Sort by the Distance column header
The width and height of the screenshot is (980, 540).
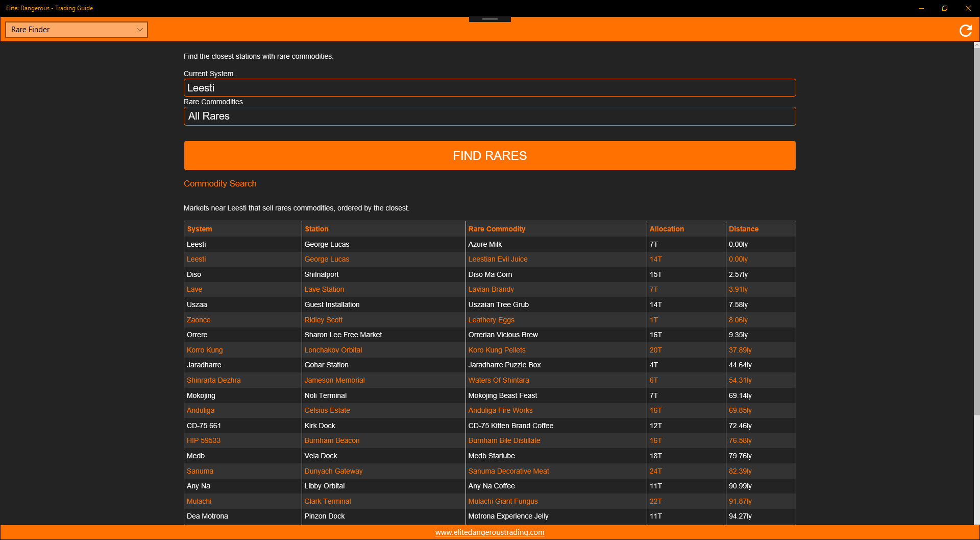(744, 229)
